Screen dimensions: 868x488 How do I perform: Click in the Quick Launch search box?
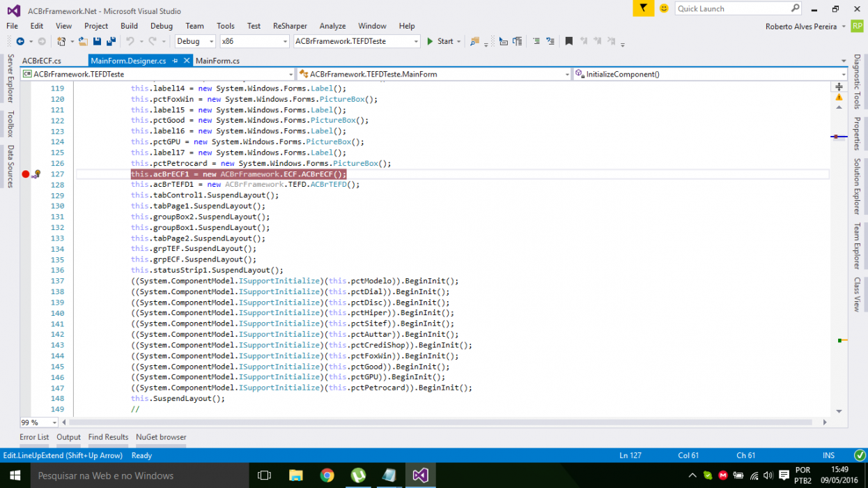click(x=738, y=8)
